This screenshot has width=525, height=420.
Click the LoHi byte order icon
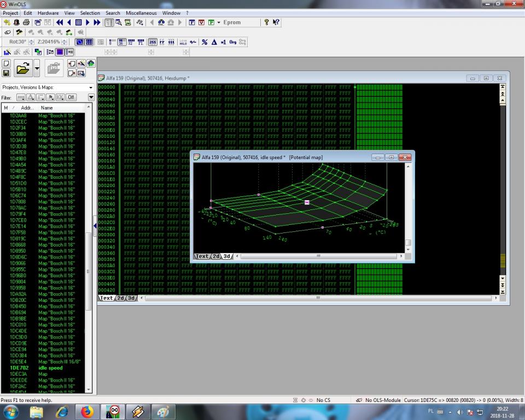point(183,42)
